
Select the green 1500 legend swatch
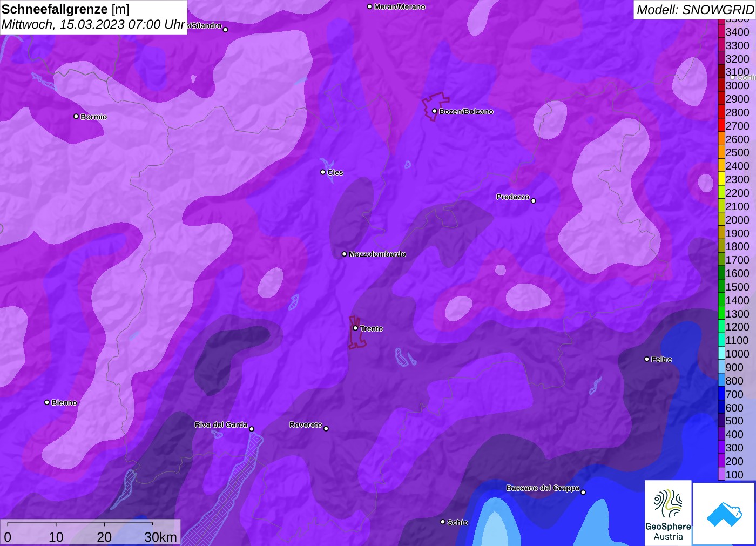721,287
